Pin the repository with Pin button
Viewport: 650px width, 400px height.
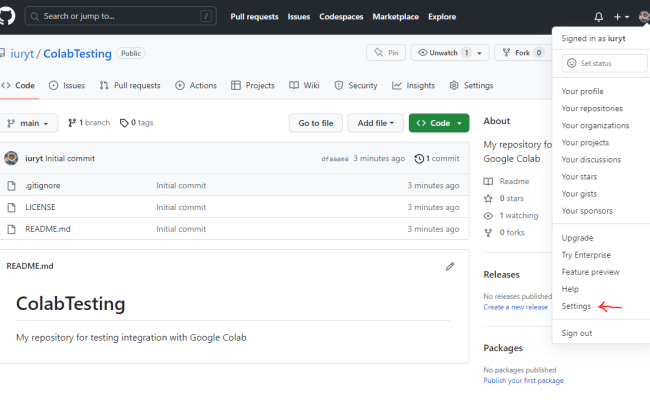tap(386, 53)
